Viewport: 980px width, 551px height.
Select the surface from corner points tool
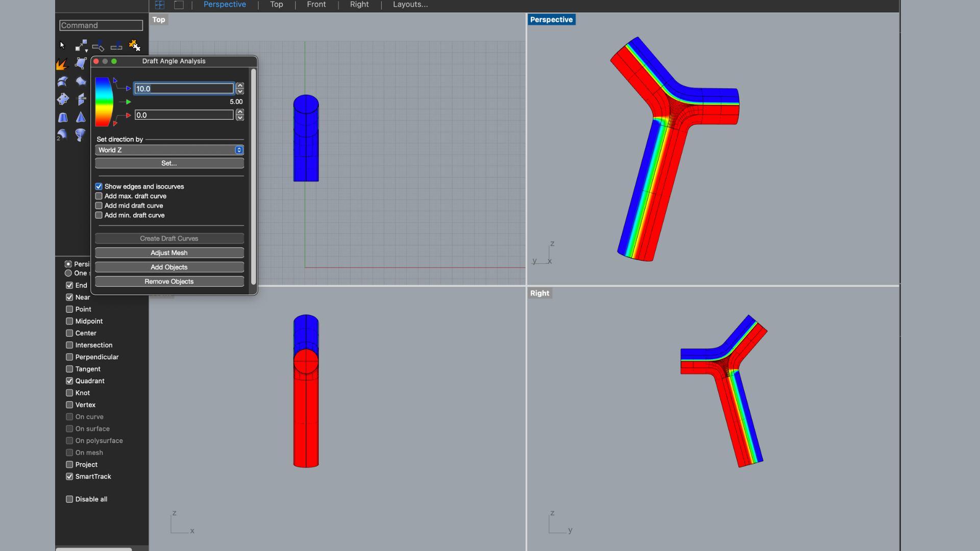click(81, 63)
